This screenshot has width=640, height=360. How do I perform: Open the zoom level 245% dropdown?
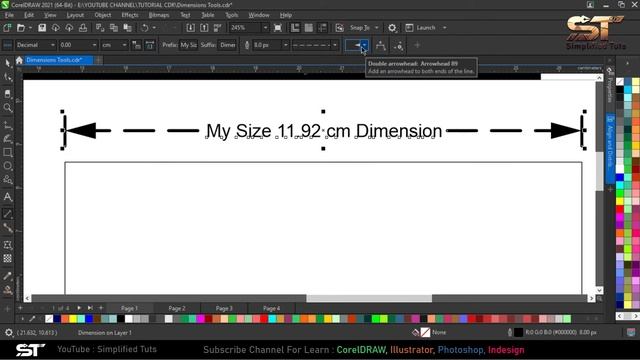tap(265, 28)
